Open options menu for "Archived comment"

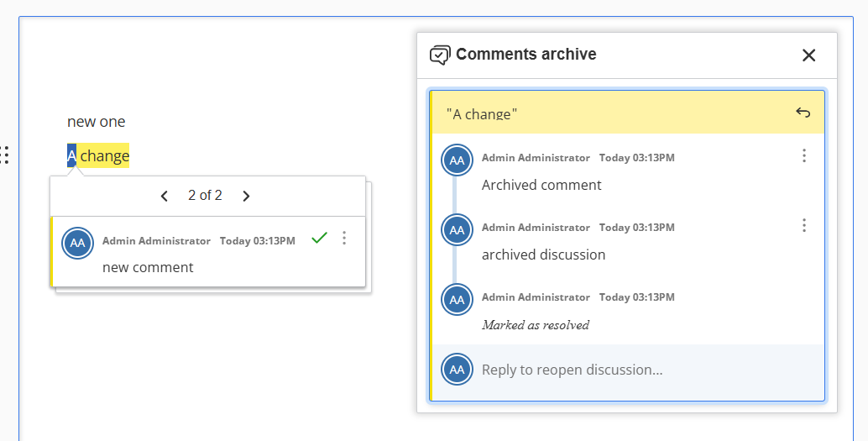804,155
